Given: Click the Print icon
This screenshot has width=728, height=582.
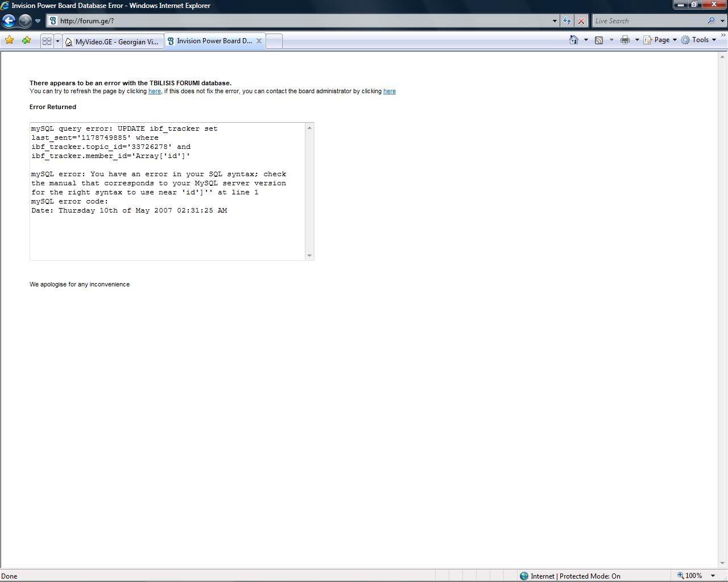Looking at the screenshot, I should point(625,40).
